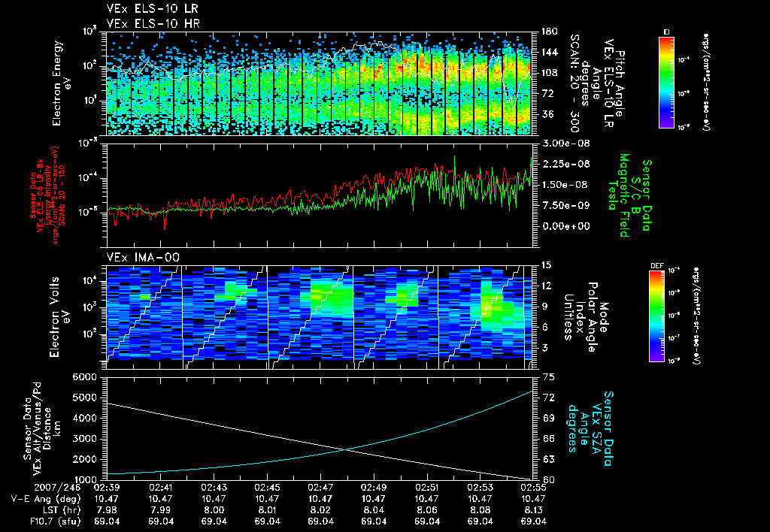The image size is (770, 532).
Task: Click the DEF color scale bar
Action: click(x=656, y=316)
